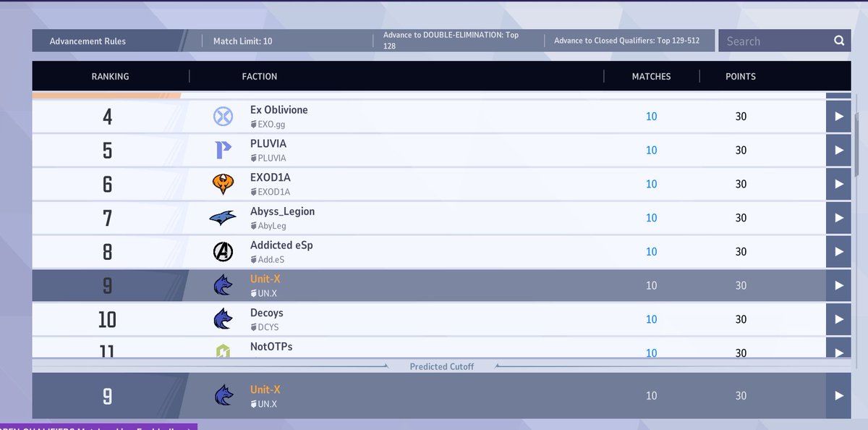Image resolution: width=868 pixels, height=430 pixels.
Task: Click Unit-X wolf logo in rank 9 list row
Action: click(x=223, y=286)
